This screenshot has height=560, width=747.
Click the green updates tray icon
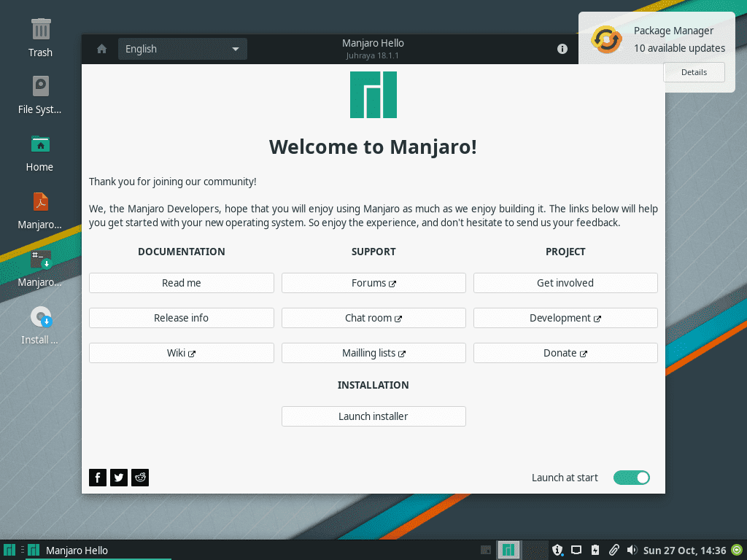(735, 550)
